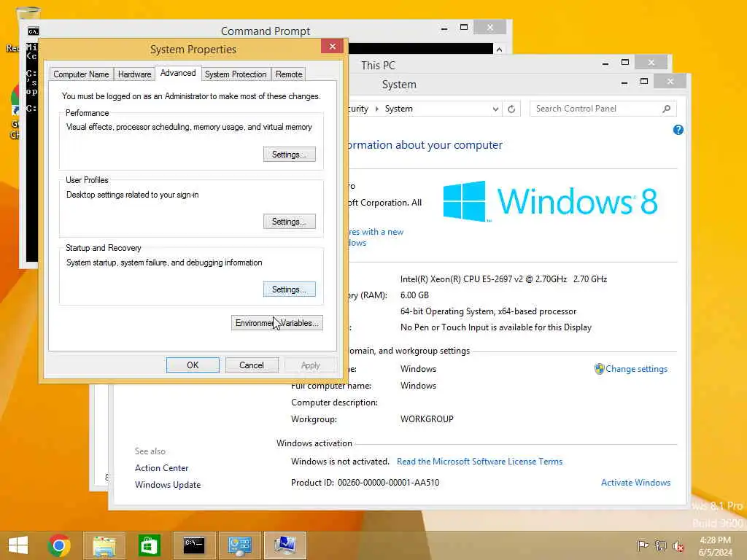Screen dimensions: 747x560
Task: Launch Google Chrome from the taskbar
Action: 59,545
